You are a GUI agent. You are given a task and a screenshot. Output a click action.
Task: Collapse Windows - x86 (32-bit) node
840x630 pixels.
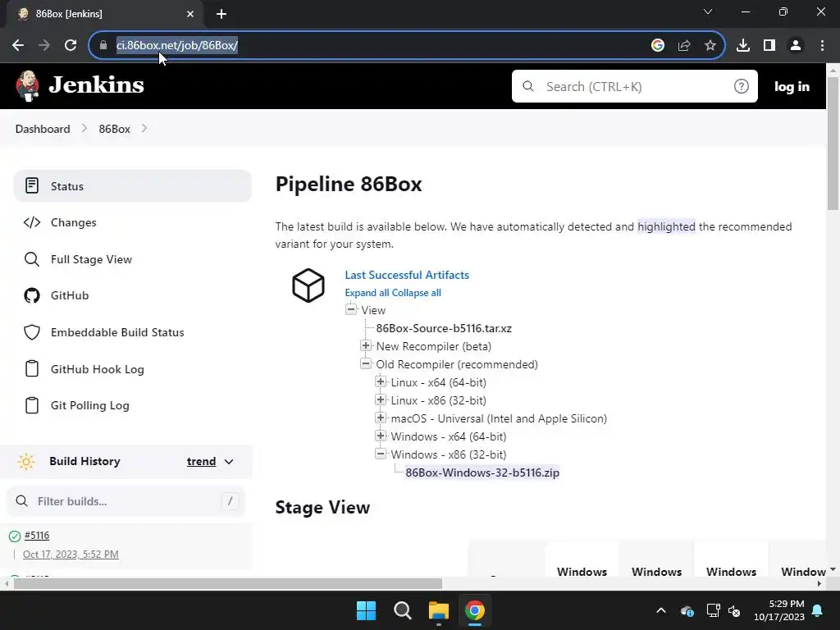pos(381,454)
